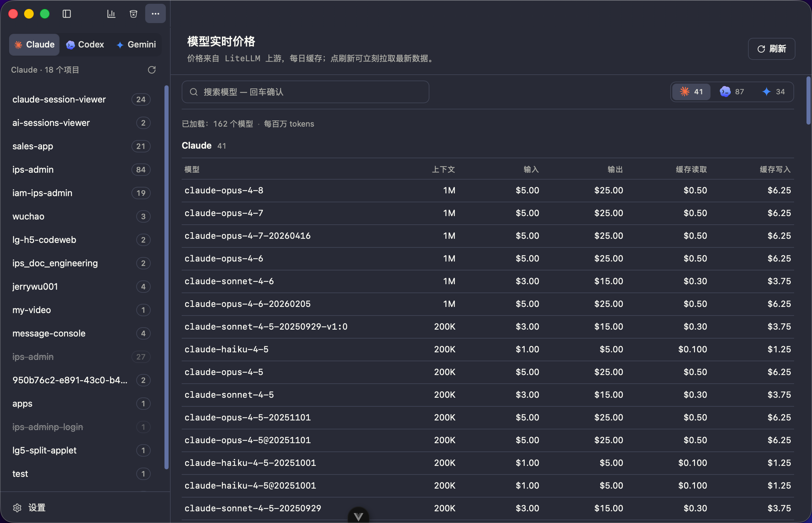Click the scroll-down chevron at bottom

(x=359, y=515)
